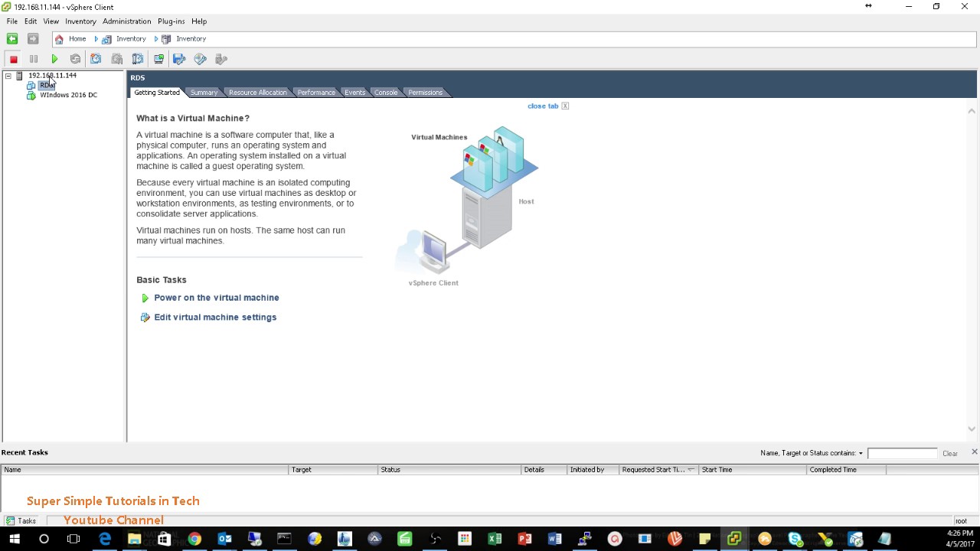Collapse the 192.168.11.144 host tree node

pyautogui.click(x=8, y=76)
